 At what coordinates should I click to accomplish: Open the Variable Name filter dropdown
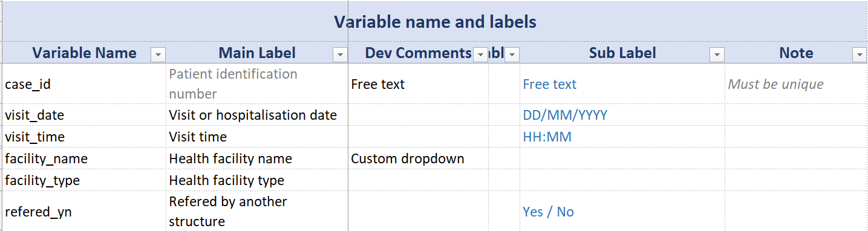(x=158, y=55)
